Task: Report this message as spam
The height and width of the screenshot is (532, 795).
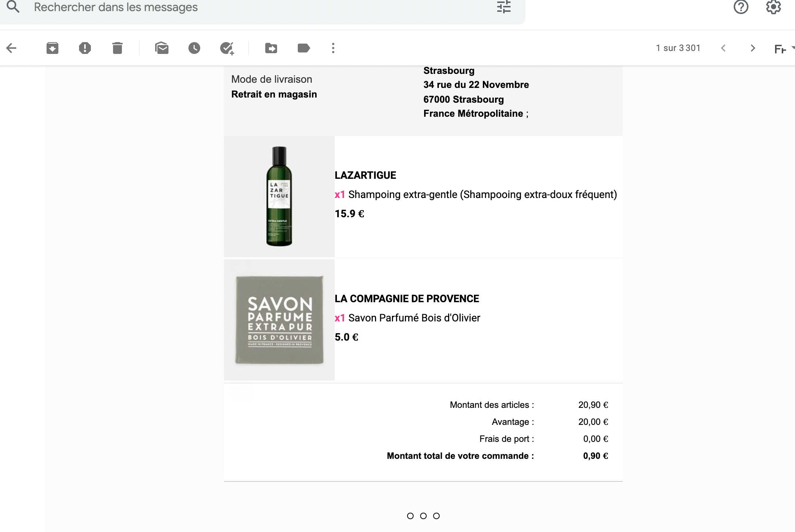Action: [85, 48]
